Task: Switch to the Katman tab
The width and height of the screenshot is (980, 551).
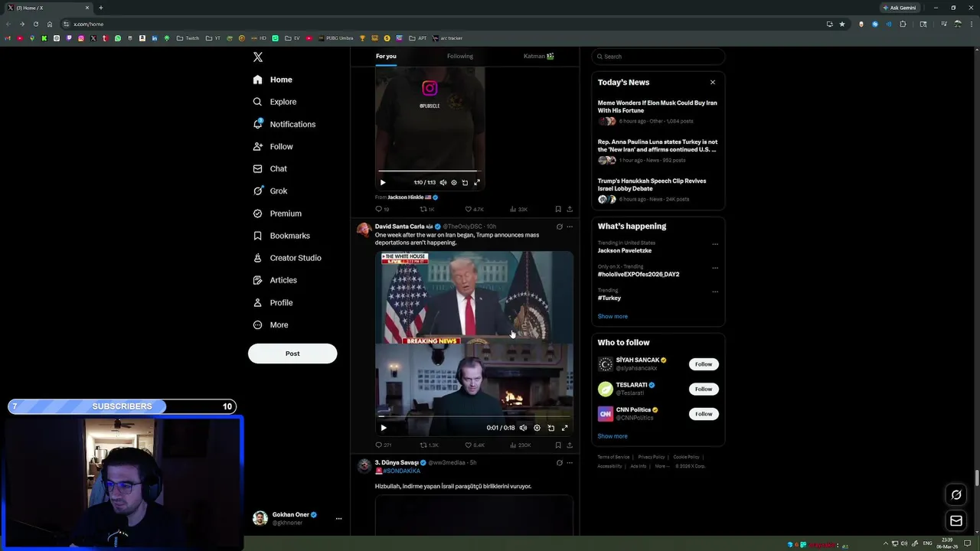Action: [x=539, y=56]
